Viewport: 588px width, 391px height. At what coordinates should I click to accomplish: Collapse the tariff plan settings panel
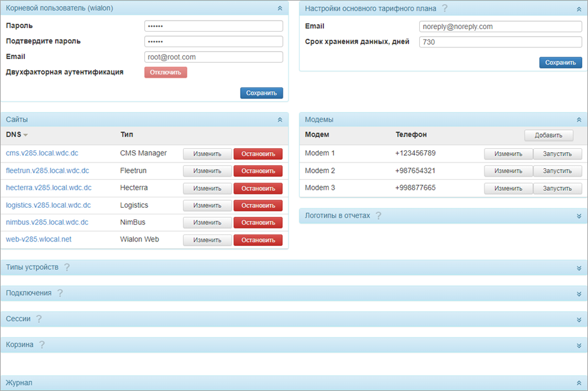tap(579, 9)
